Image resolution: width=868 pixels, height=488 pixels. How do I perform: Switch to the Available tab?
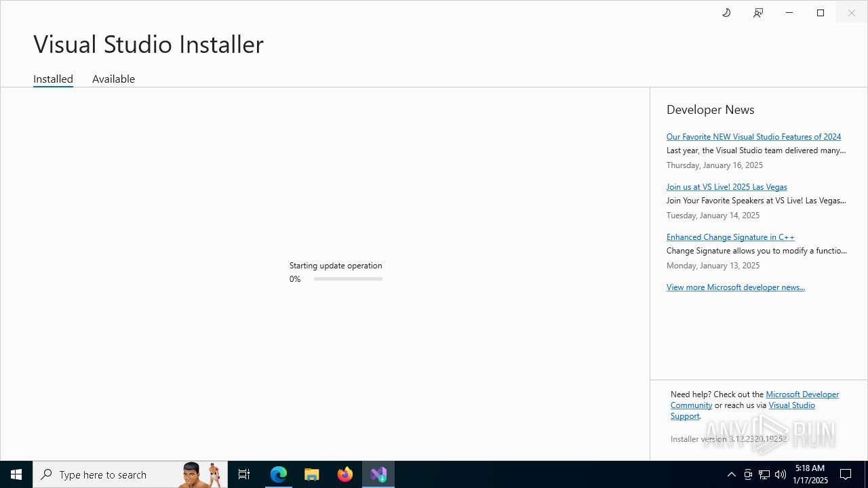pyautogui.click(x=113, y=79)
